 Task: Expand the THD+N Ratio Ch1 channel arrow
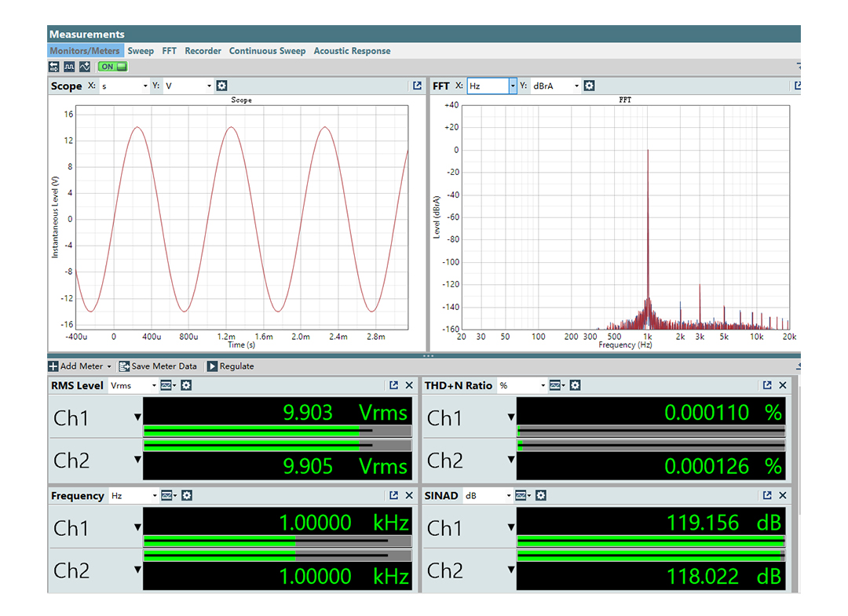click(x=511, y=418)
